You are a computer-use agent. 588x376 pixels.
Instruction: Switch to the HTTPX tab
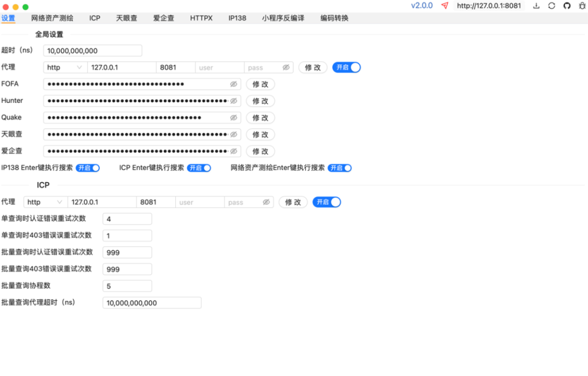point(201,18)
